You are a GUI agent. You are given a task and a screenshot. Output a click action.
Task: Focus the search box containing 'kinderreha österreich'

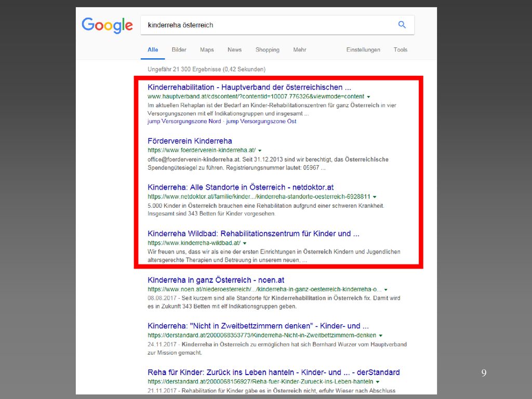[x=277, y=25]
